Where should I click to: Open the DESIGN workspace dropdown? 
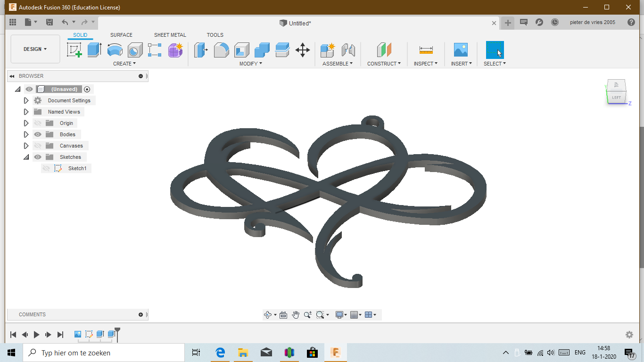click(x=35, y=49)
